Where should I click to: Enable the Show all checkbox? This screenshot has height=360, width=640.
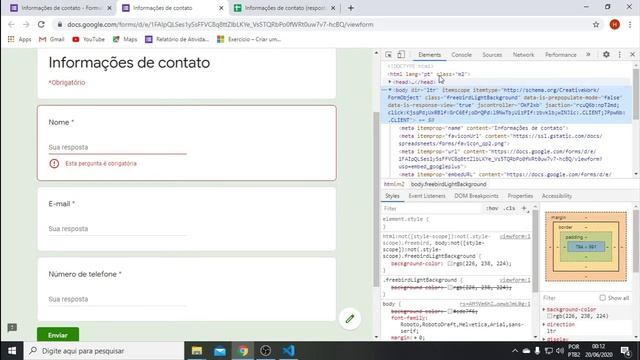[602, 298]
